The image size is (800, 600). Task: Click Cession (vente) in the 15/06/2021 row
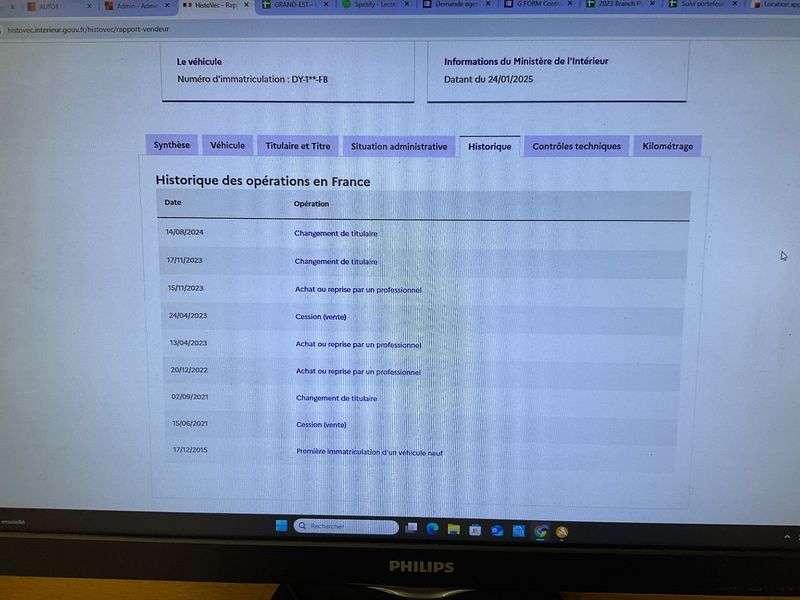[321, 424]
